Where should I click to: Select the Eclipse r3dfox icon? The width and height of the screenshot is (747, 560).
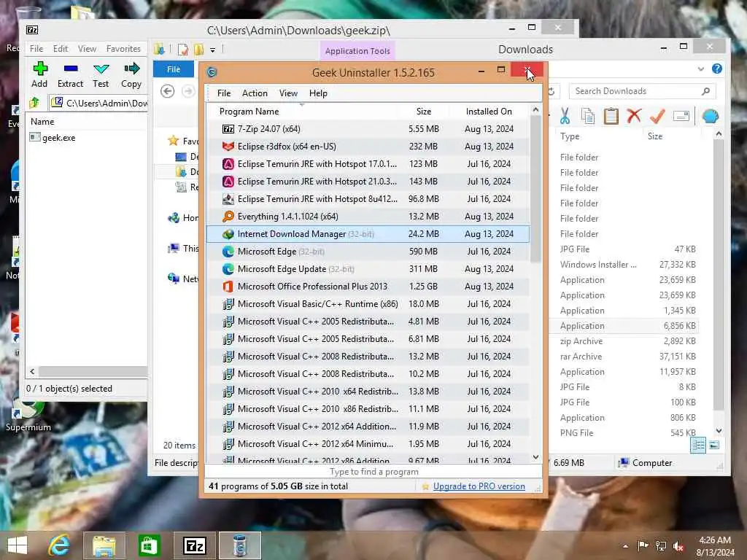coord(228,147)
